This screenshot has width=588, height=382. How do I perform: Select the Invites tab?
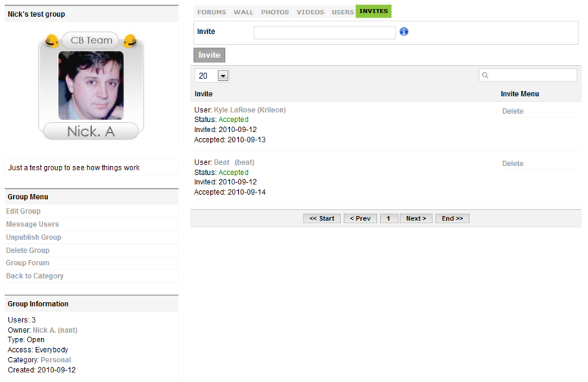click(x=373, y=11)
